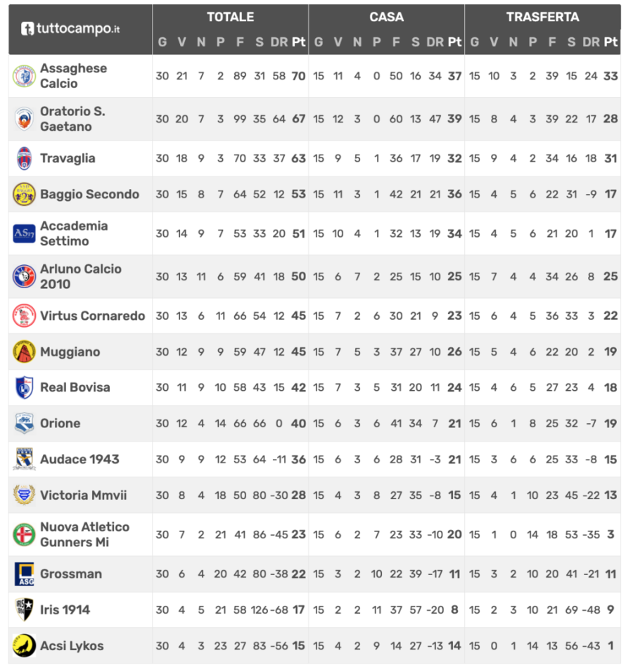Click the Virtus Cornaredo red crest
This screenshot has height=672, width=633.
pyautogui.click(x=24, y=316)
